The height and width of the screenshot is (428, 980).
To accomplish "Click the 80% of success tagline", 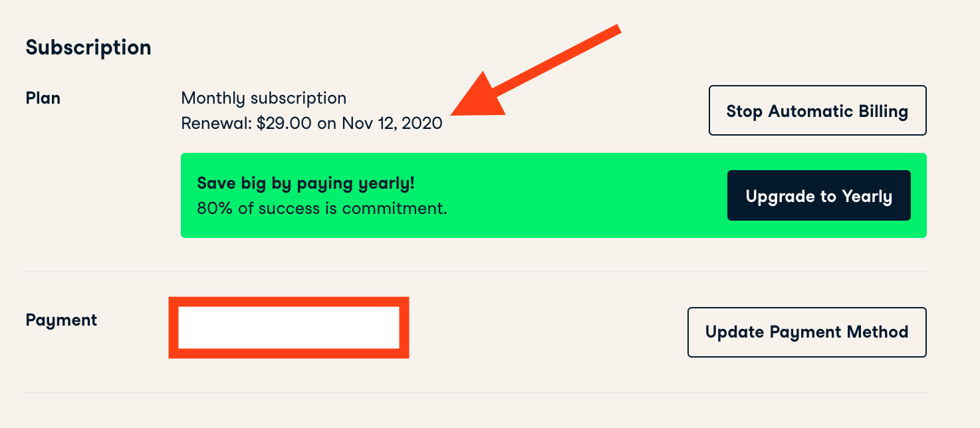I will pyautogui.click(x=322, y=208).
